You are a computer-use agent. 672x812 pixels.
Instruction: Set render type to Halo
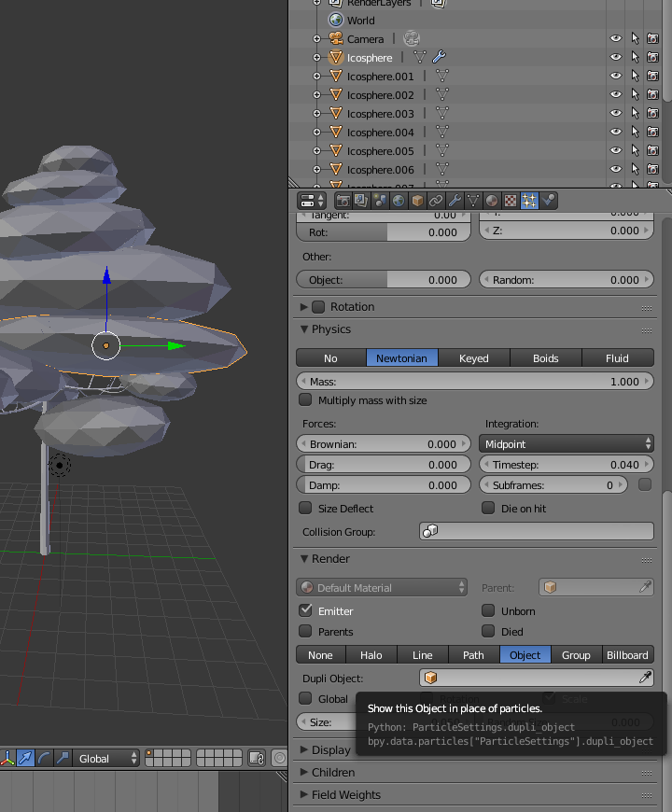coord(371,654)
